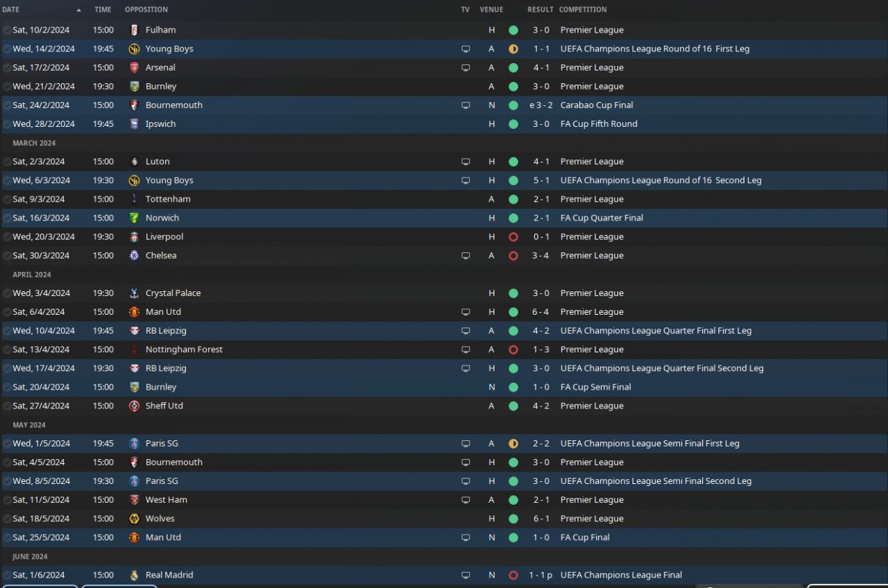Sort fixtures by the Opposition column header
The width and height of the screenshot is (888, 588).
point(146,10)
